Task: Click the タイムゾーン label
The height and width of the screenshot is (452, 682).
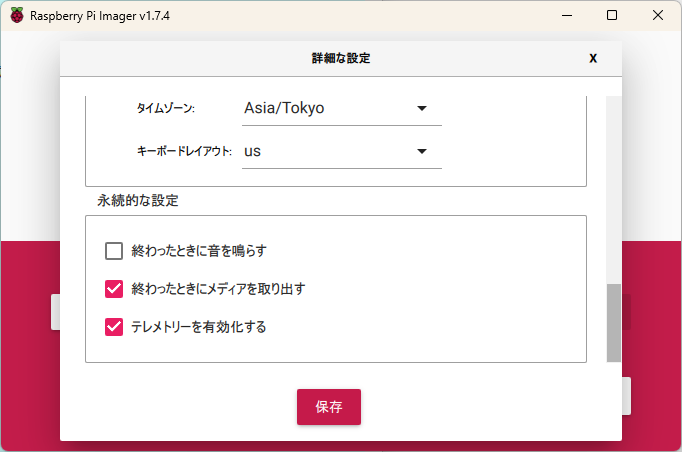Action: click(165, 108)
